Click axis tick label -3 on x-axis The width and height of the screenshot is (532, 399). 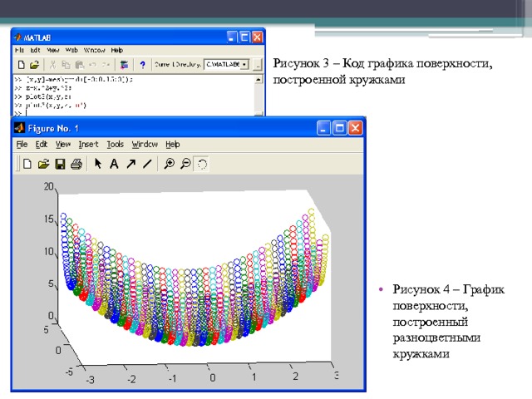click(x=90, y=379)
